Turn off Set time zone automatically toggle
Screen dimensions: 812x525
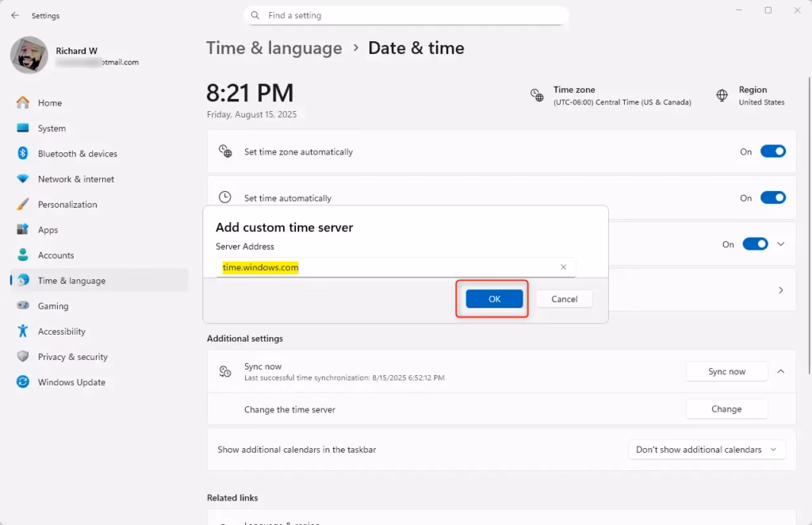pyautogui.click(x=773, y=151)
